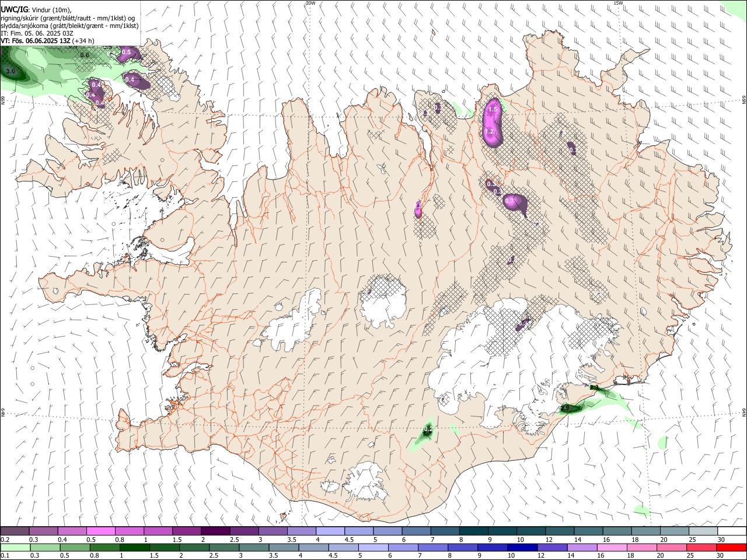Click the 1.5 snowfall value in the northeast

(x=493, y=110)
